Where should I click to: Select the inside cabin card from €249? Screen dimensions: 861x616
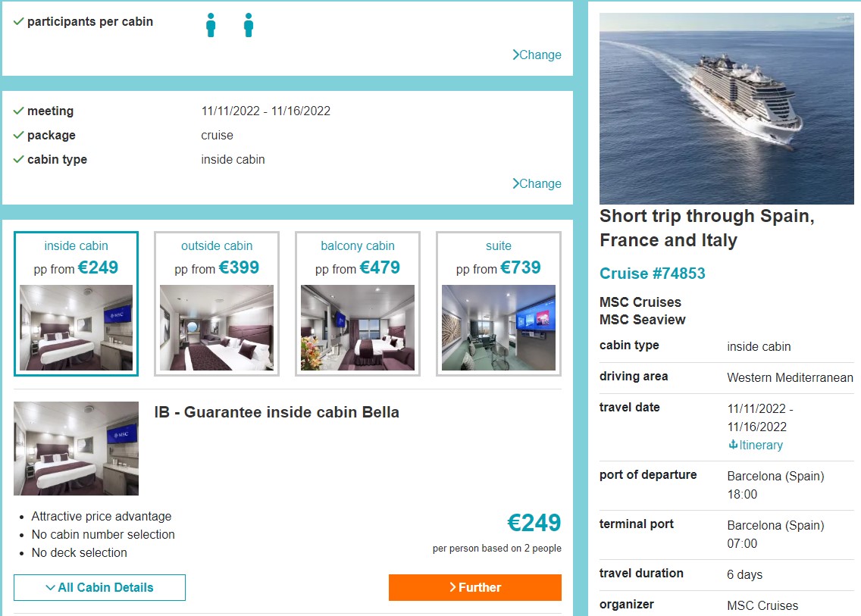coord(76,304)
